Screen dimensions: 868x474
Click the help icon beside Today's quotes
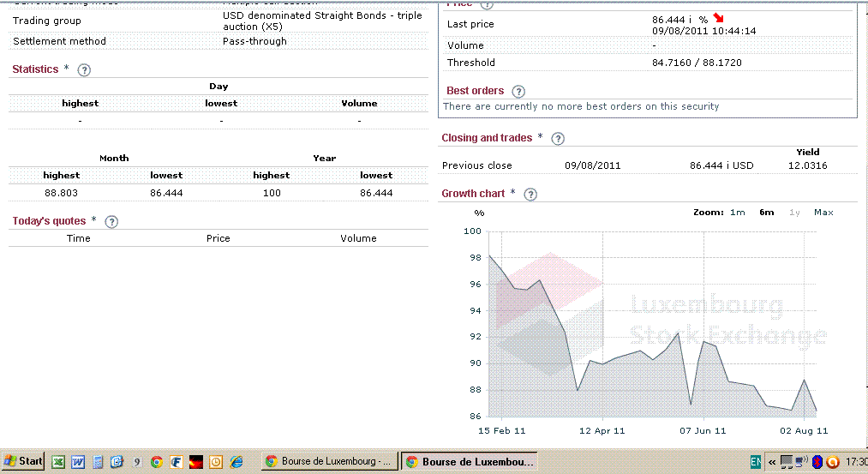point(111,222)
